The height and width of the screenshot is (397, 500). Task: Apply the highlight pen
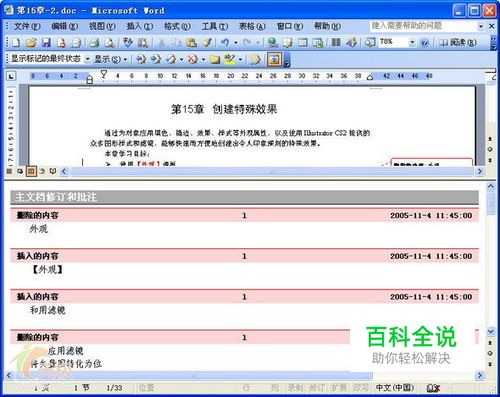tap(230, 59)
